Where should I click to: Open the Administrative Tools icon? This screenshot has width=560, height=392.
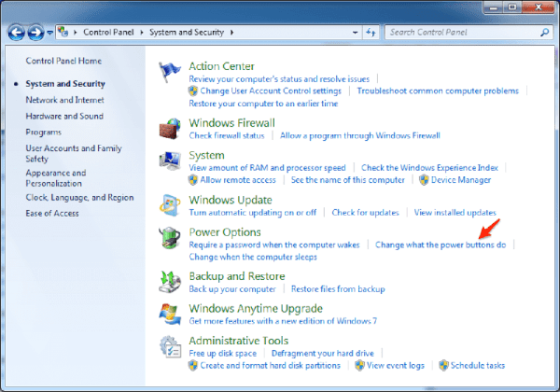click(x=171, y=346)
